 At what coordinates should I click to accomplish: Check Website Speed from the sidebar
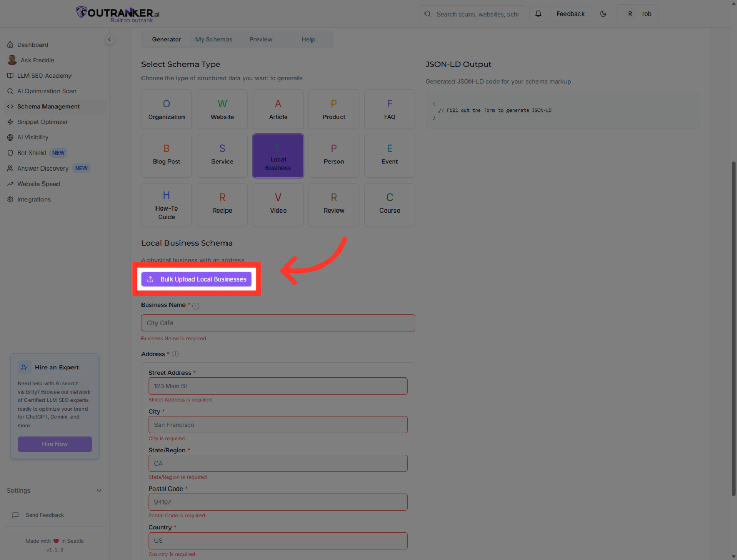(38, 184)
